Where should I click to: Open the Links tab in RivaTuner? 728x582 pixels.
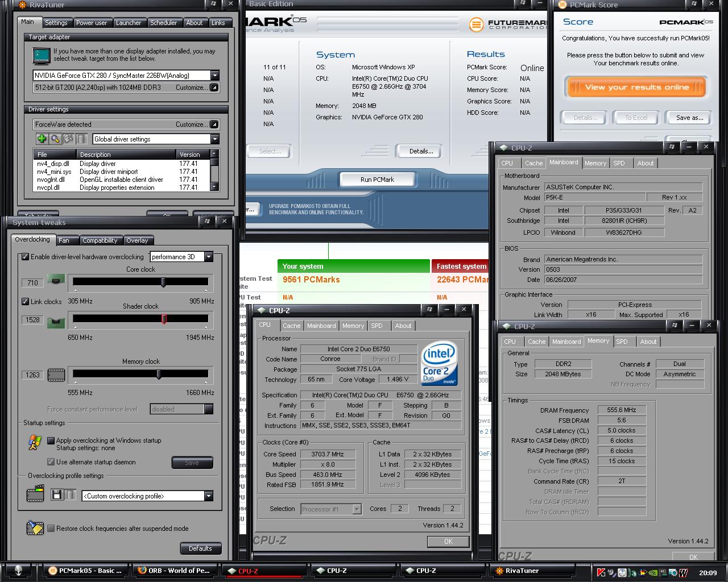[x=218, y=23]
